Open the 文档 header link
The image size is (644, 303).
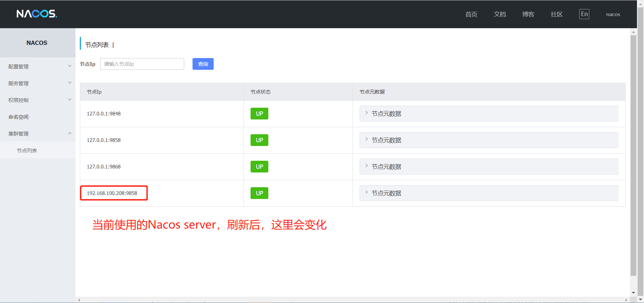tap(500, 14)
